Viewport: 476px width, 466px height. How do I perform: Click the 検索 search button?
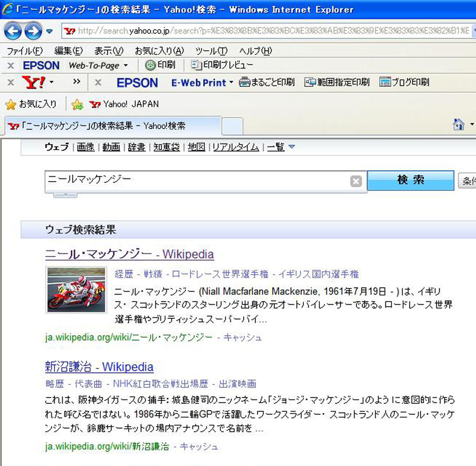point(411,180)
